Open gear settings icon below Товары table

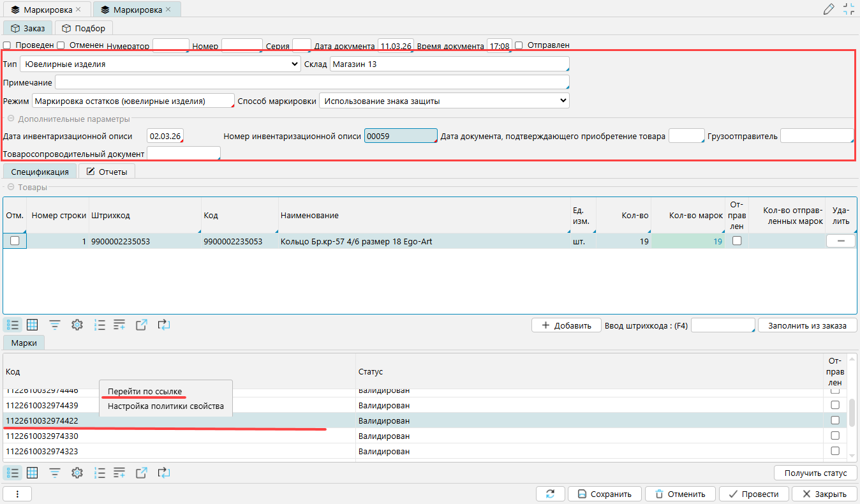(77, 325)
